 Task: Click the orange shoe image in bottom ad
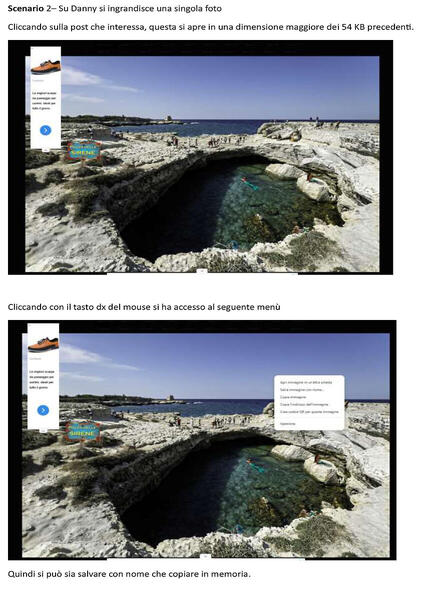(x=43, y=344)
